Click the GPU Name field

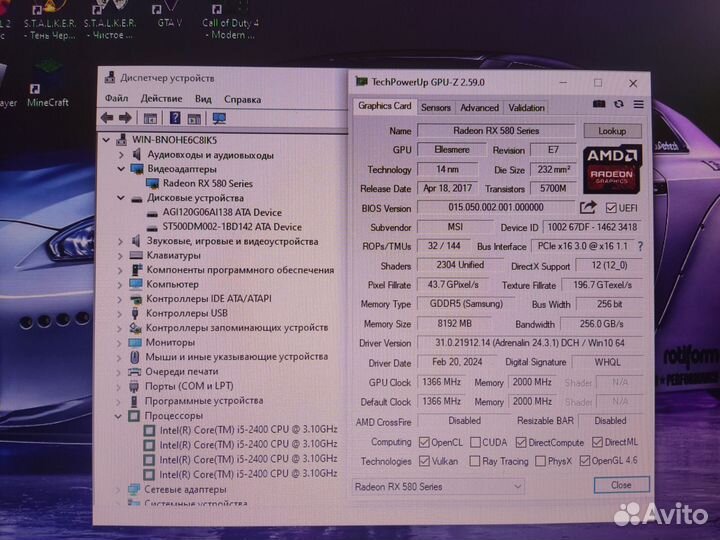click(x=496, y=131)
